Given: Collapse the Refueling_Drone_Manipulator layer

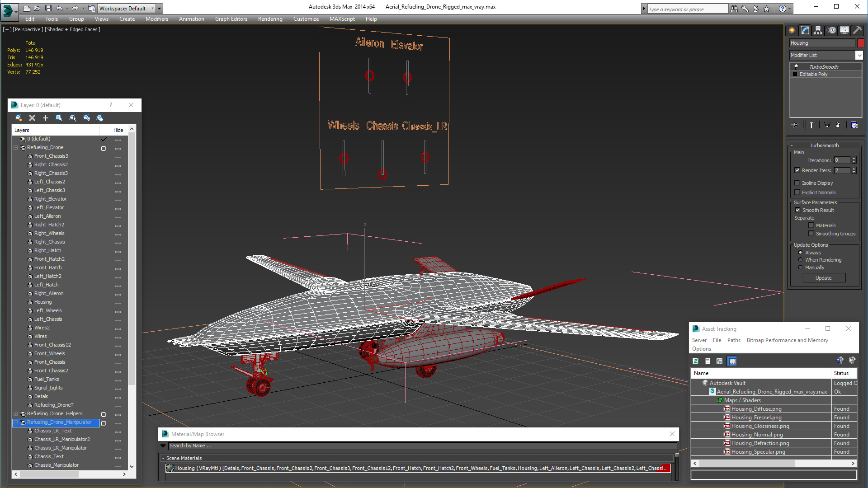Looking at the screenshot, I should click(16, 422).
